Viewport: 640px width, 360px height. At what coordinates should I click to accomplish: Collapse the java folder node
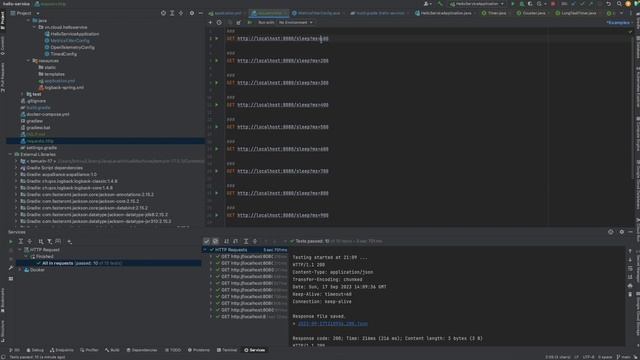(28, 20)
